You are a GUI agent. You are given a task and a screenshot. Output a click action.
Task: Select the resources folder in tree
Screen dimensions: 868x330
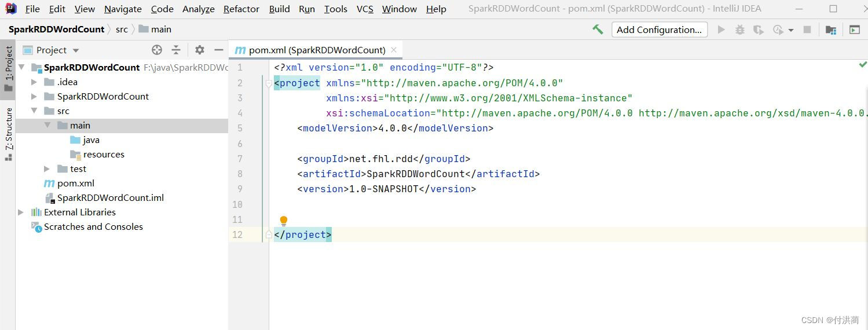click(104, 154)
